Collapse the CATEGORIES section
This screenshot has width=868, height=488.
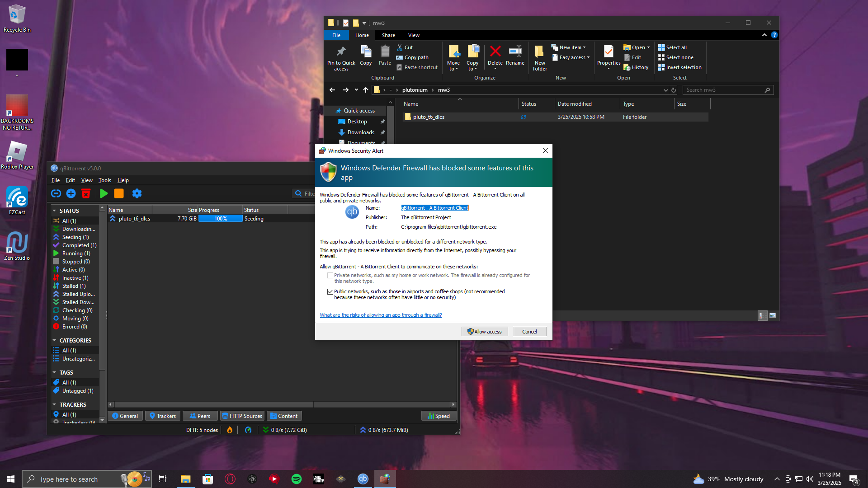tap(54, 340)
